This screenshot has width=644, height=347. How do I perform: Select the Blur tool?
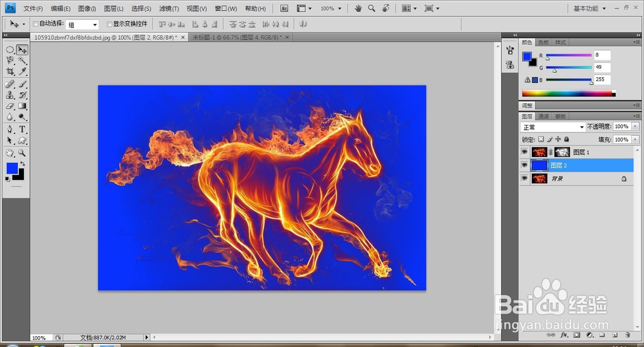click(x=10, y=117)
